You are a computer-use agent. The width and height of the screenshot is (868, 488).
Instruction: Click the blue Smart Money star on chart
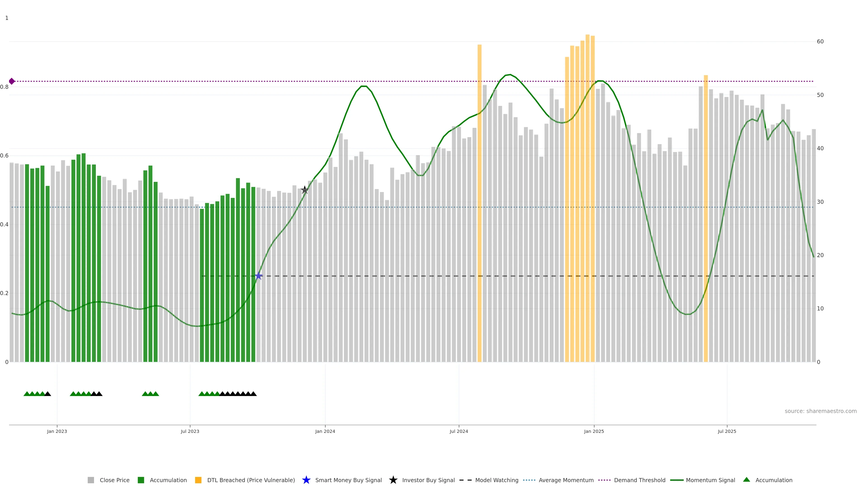258,276
